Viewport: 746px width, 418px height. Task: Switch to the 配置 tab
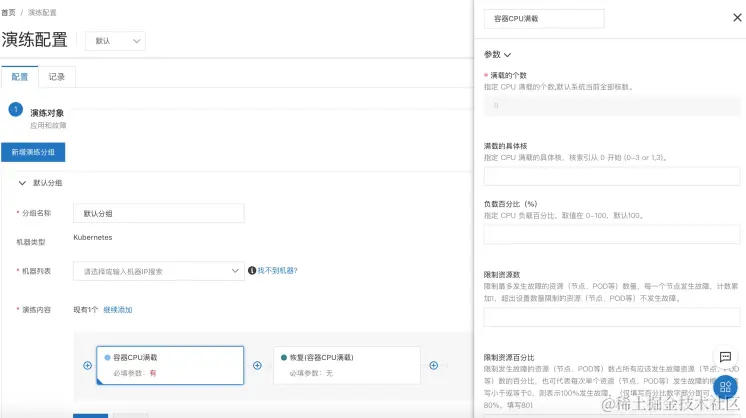click(20, 77)
